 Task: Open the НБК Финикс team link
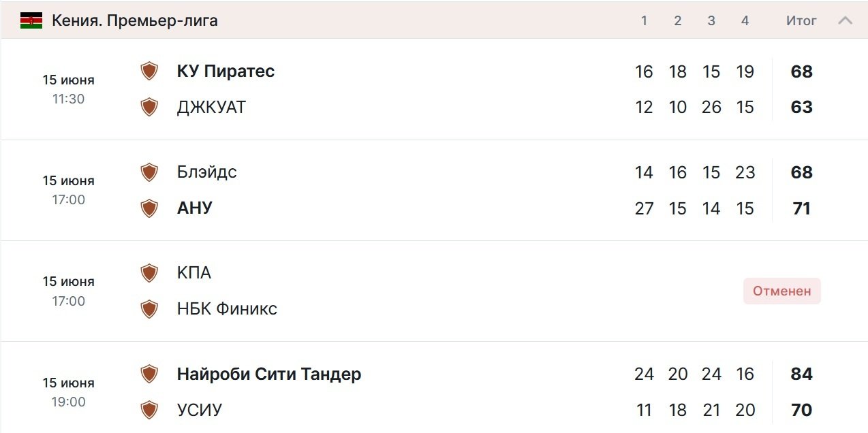(227, 309)
